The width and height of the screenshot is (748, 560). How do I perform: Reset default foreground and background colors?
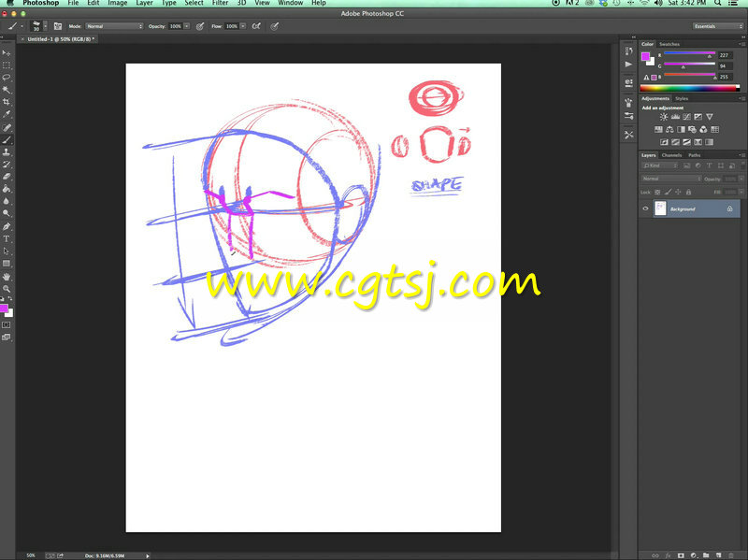[x=3, y=298]
